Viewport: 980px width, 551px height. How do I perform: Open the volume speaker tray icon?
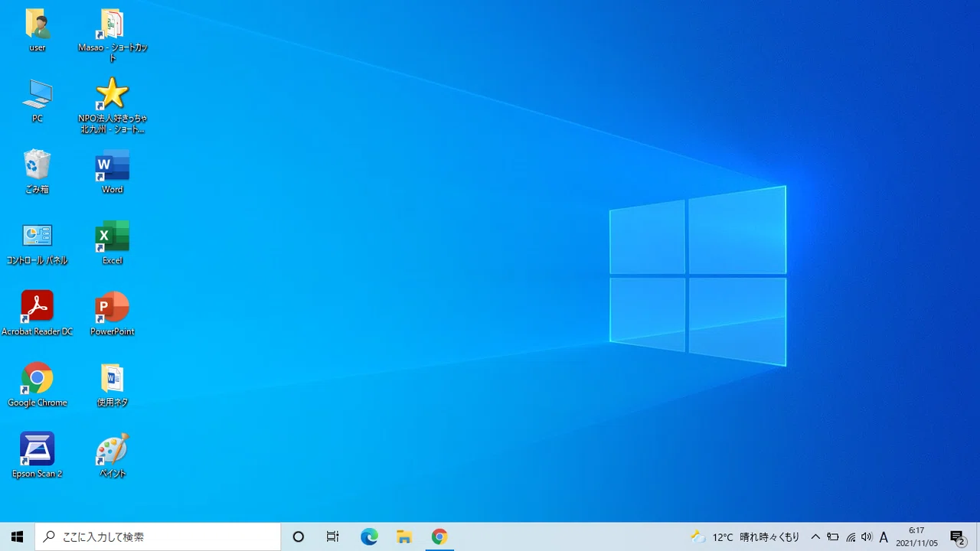(x=867, y=537)
